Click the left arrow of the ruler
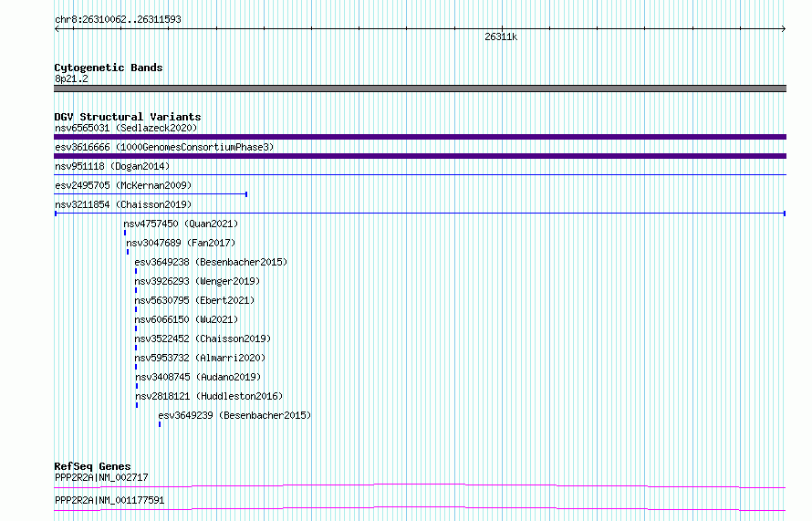The height and width of the screenshot is (521, 812). (x=57, y=29)
